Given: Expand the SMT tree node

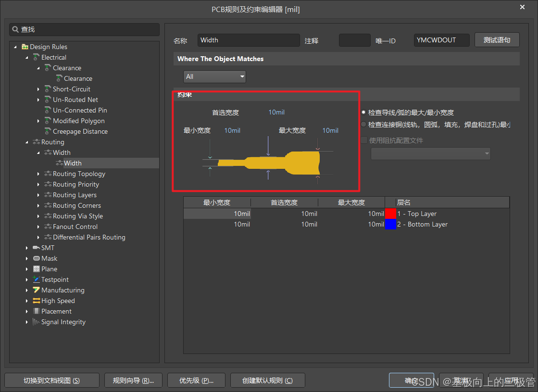Looking at the screenshot, I should 27,248.
